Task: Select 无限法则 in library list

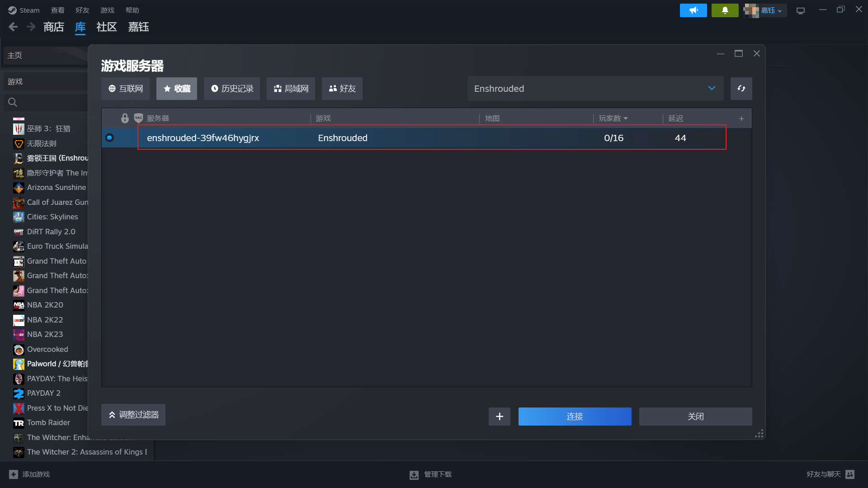Action: click(42, 144)
